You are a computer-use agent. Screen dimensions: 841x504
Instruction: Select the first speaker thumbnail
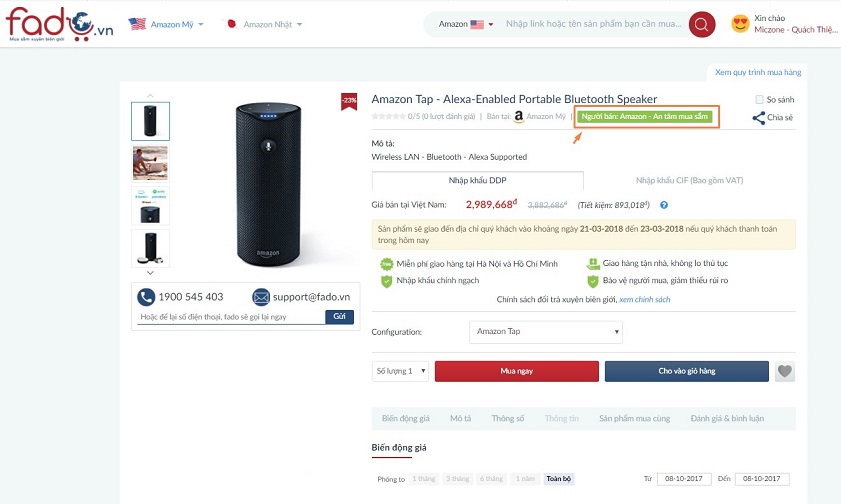[x=150, y=121]
